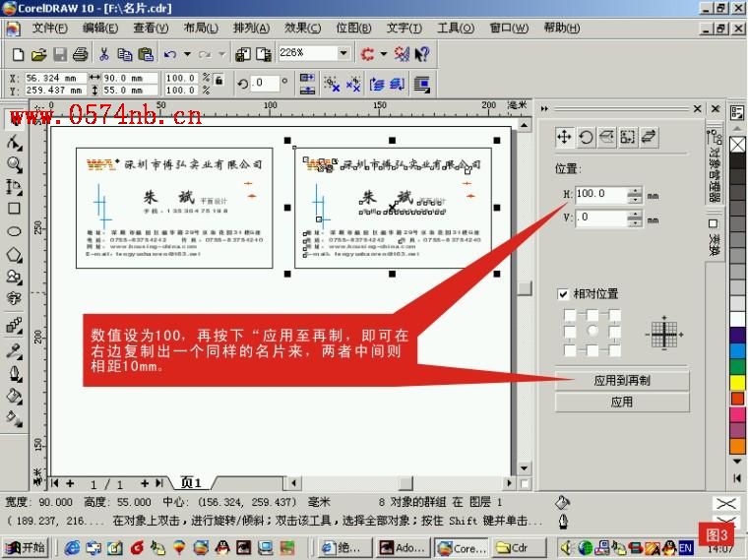748x560 pixels.
Task: Pick the no-fill X swatch in palette
Action: point(737,145)
